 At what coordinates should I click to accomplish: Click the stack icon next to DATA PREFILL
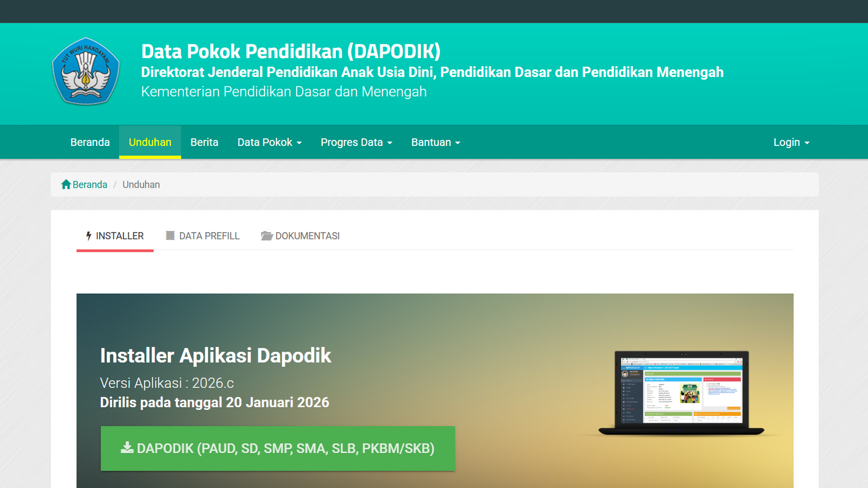[170, 235]
